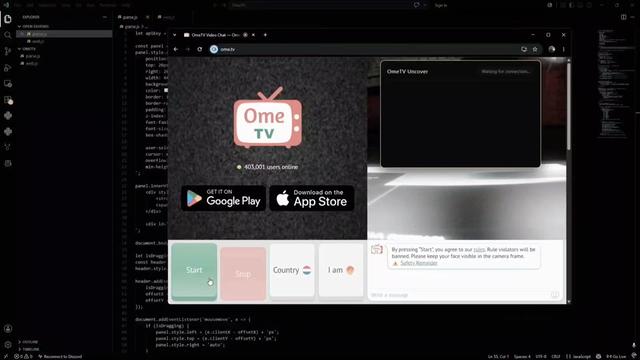Open the Safety Reminder link
Viewport: 640px width, 360px height.
[419, 263]
